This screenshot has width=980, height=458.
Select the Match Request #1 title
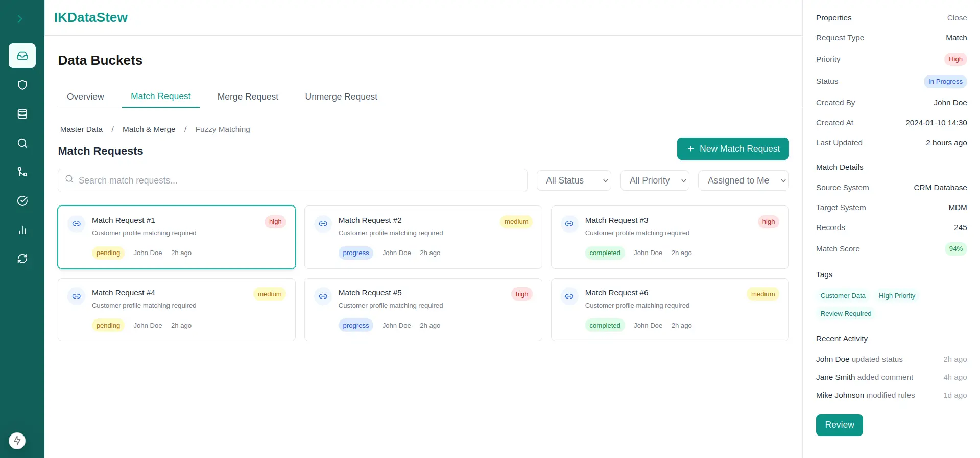[x=124, y=220]
